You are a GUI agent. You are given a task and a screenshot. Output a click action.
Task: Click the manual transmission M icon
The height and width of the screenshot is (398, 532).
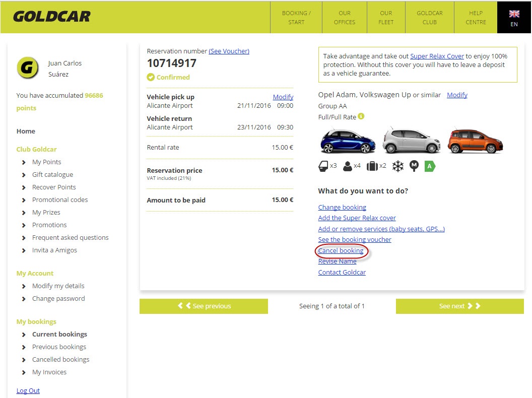[x=414, y=166]
